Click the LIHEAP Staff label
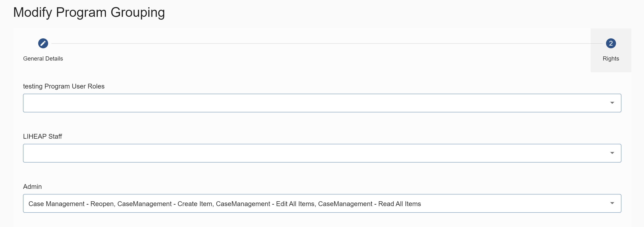644x227 pixels. (x=43, y=136)
